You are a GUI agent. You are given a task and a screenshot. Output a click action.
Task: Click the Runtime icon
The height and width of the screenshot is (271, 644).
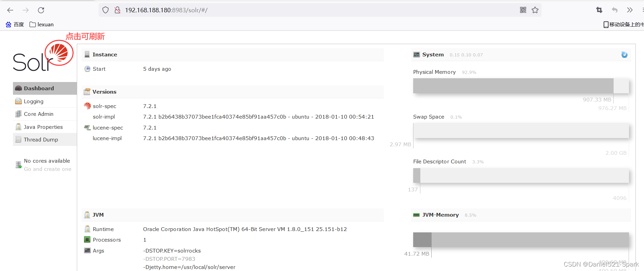(87, 229)
